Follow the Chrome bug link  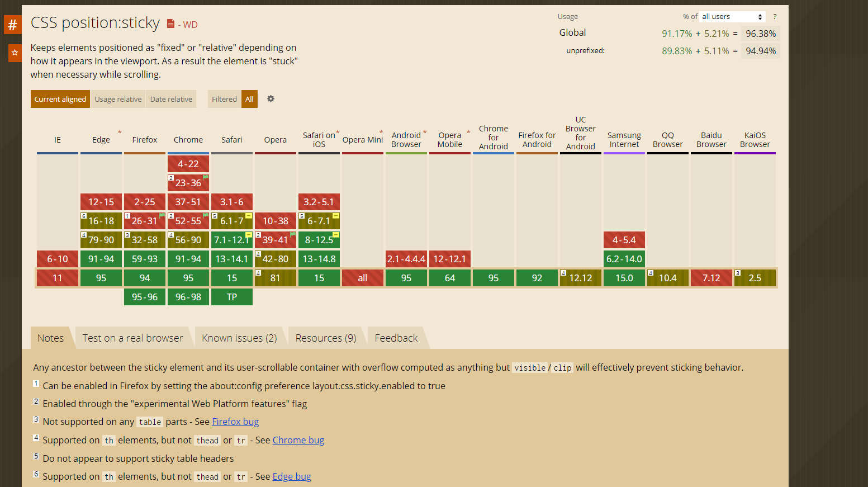point(298,440)
